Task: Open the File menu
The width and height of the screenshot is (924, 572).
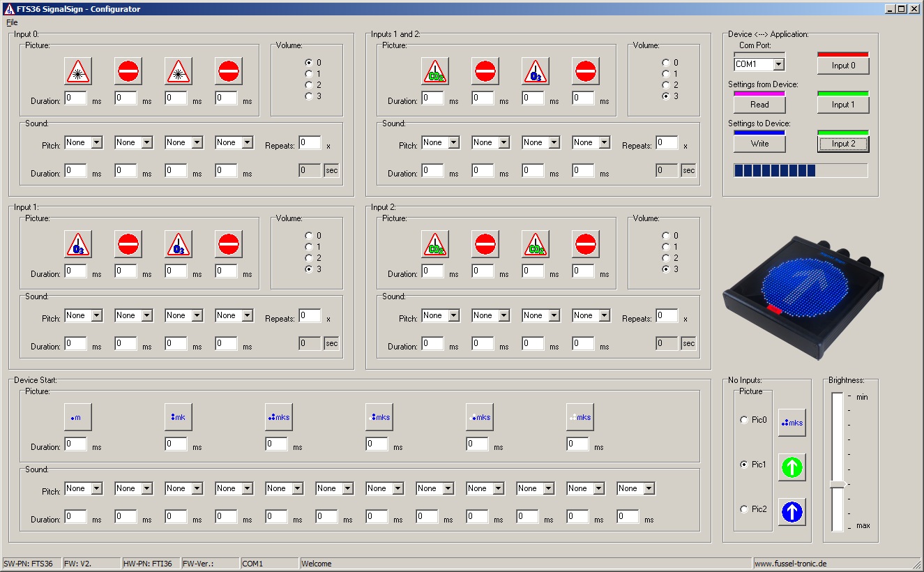Action: click(x=12, y=22)
